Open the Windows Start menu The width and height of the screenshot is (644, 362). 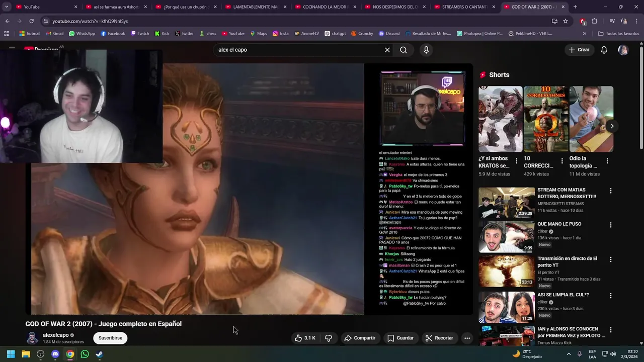click(11, 354)
